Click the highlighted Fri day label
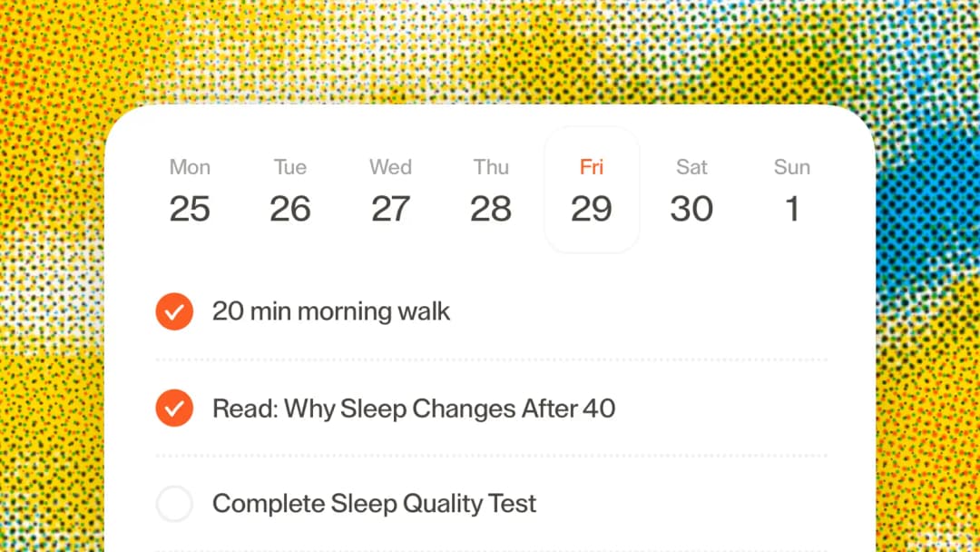The image size is (980, 552). tap(592, 167)
